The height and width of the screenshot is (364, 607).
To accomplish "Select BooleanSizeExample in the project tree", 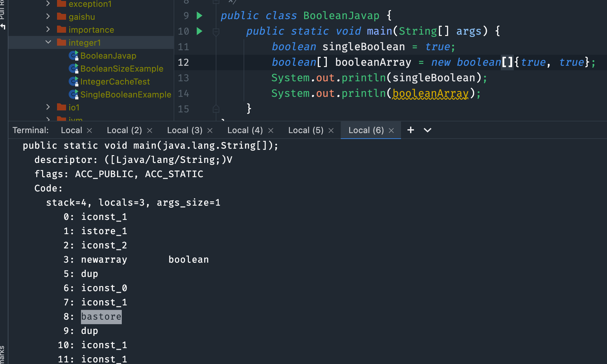I will tap(122, 68).
